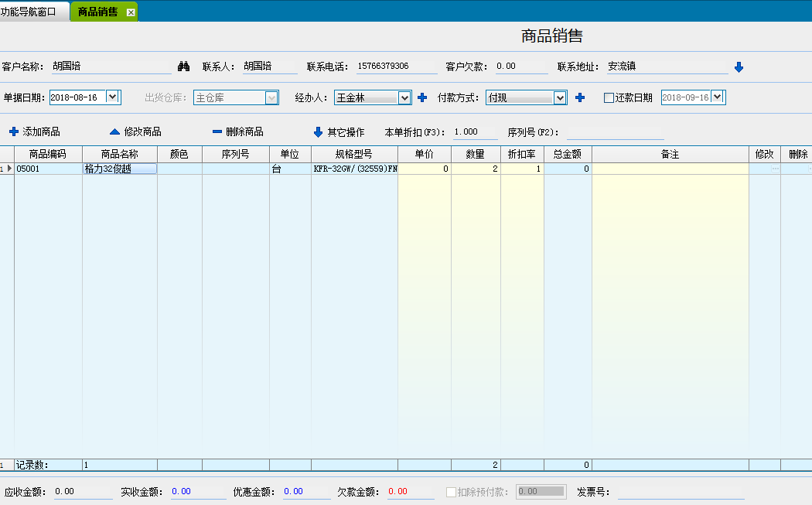Open the 其它操作 menu
Screen dimensions: 812x505
click(339, 132)
